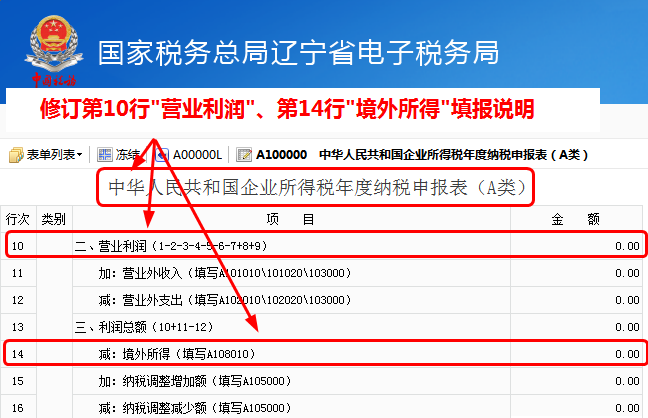Click the amount field for 纳税调整减少额
The width and height of the screenshot is (648, 418).
tap(577, 408)
